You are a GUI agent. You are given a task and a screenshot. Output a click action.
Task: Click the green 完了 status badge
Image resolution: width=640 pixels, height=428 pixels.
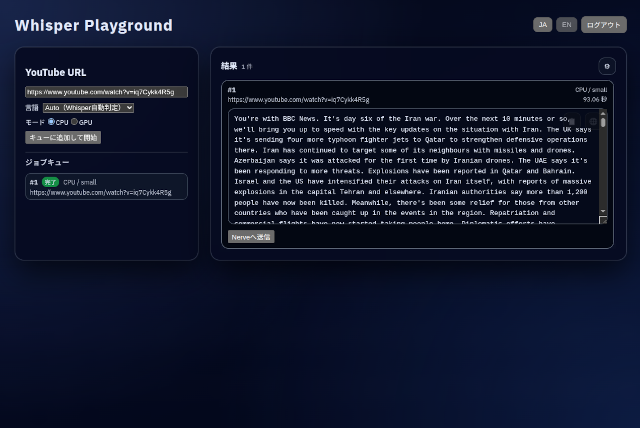(x=50, y=182)
